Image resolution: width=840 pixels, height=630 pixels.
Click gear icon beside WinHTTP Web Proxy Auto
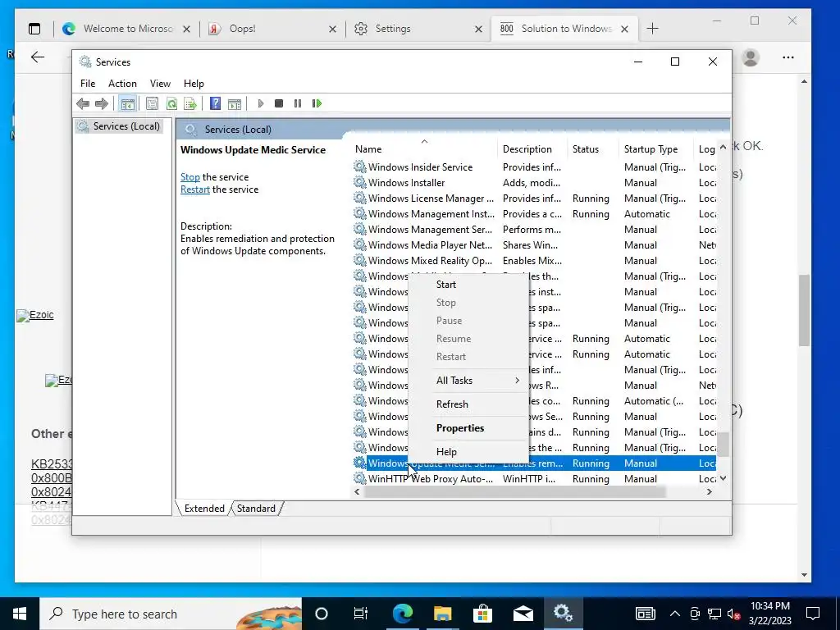tap(360, 478)
